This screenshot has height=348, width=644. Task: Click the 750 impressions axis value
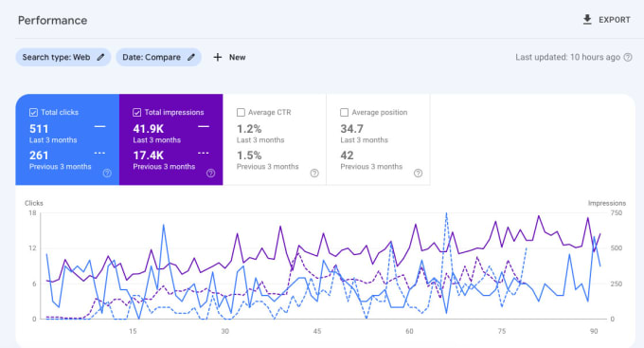tap(617, 213)
